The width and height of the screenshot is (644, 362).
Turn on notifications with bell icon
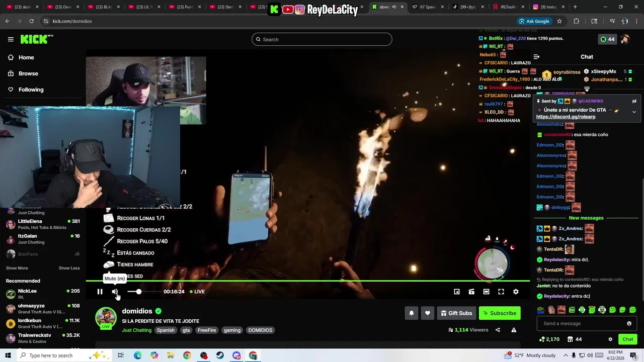coord(411,313)
